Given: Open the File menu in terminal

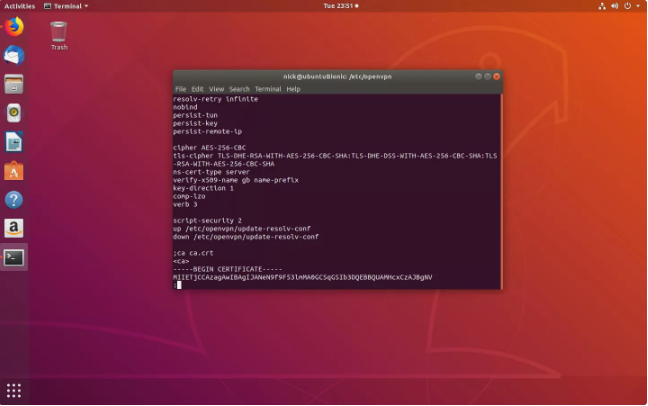Looking at the screenshot, I should point(181,89).
